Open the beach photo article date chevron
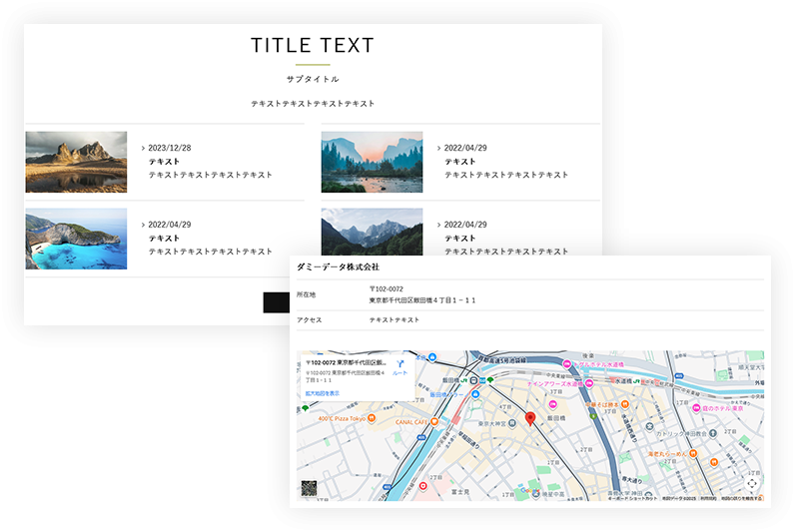Viewport: 799px width, 532px height. click(143, 226)
